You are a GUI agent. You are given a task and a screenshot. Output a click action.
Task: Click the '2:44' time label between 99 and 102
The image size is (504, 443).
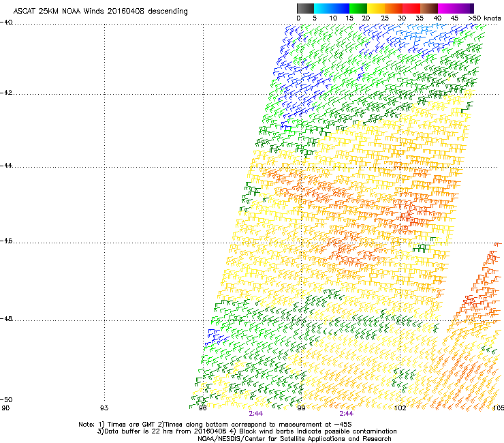click(x=347, y=414)
